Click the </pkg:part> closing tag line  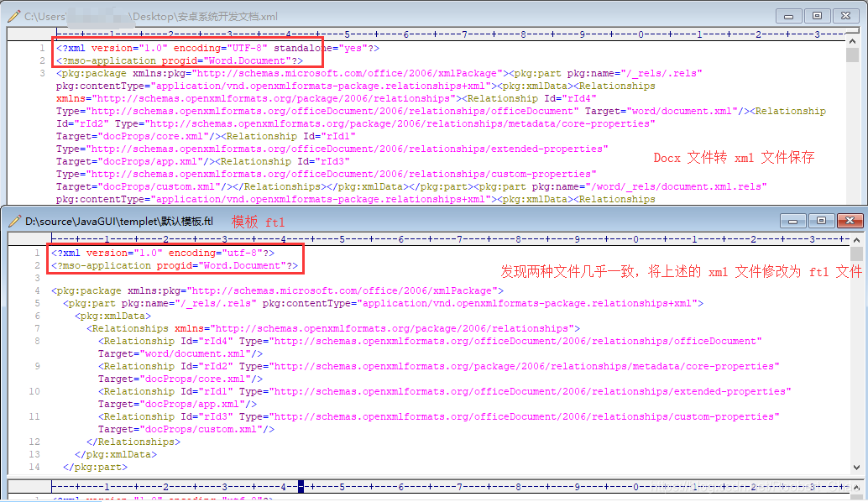(x=95, y=467)
